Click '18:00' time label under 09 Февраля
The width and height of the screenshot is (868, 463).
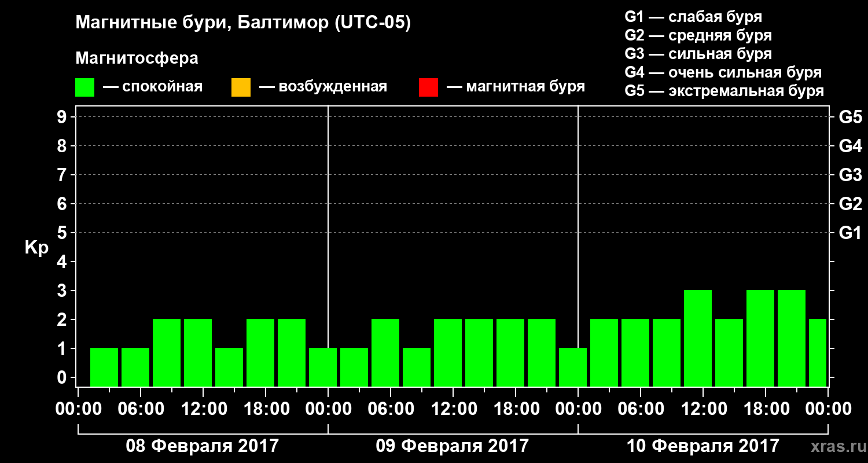516,409
